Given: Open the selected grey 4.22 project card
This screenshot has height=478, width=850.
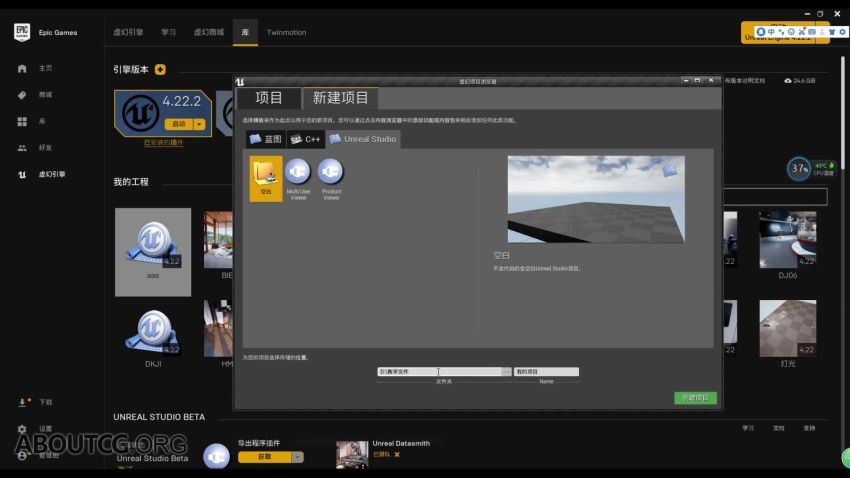Looking at the screenshot, I should tap(153, 252).
